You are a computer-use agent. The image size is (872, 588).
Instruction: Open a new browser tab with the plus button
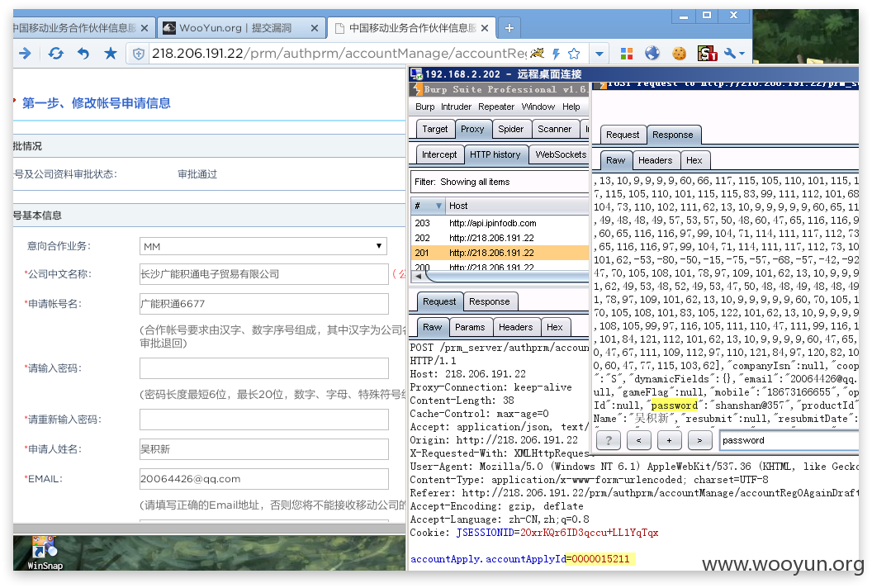(509, 28)
